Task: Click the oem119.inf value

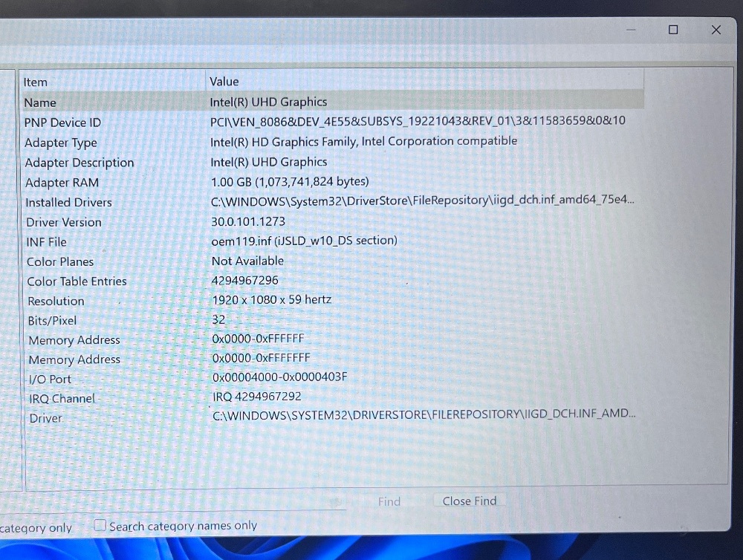Action: [304, 241]
